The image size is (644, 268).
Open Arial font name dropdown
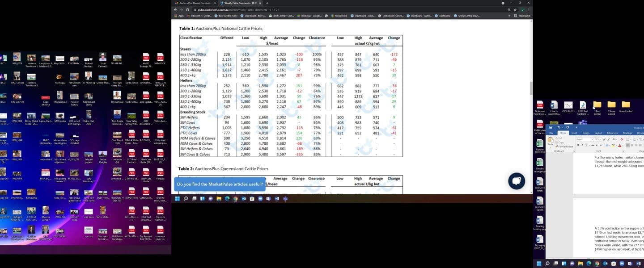pos(592,139)
